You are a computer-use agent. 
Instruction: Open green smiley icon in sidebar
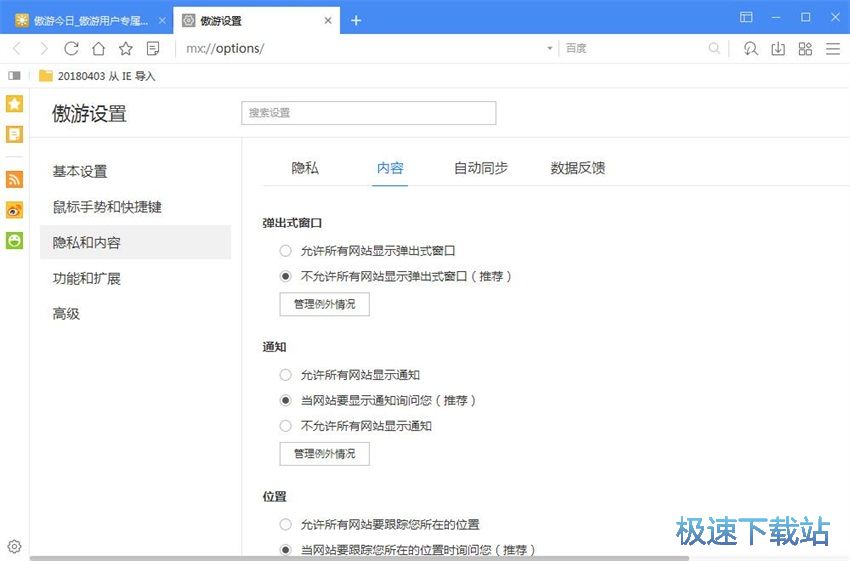(15, 240)
